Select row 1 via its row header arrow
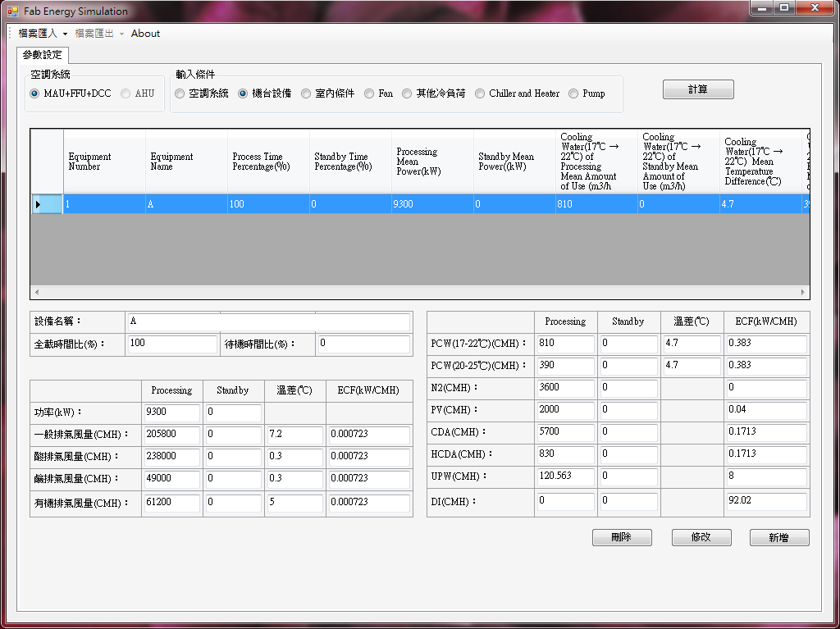The height and width of the screenshot is (629, 840). 47,204
